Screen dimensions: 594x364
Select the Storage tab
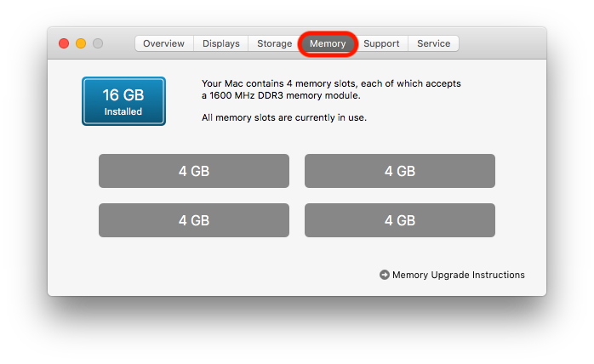click(274, 43)
